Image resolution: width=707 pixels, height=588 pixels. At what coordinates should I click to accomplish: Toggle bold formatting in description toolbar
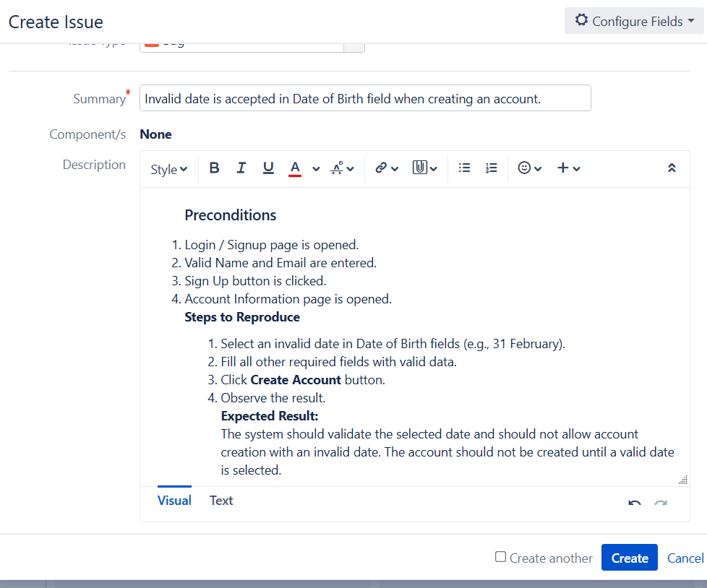pos(214,168)
